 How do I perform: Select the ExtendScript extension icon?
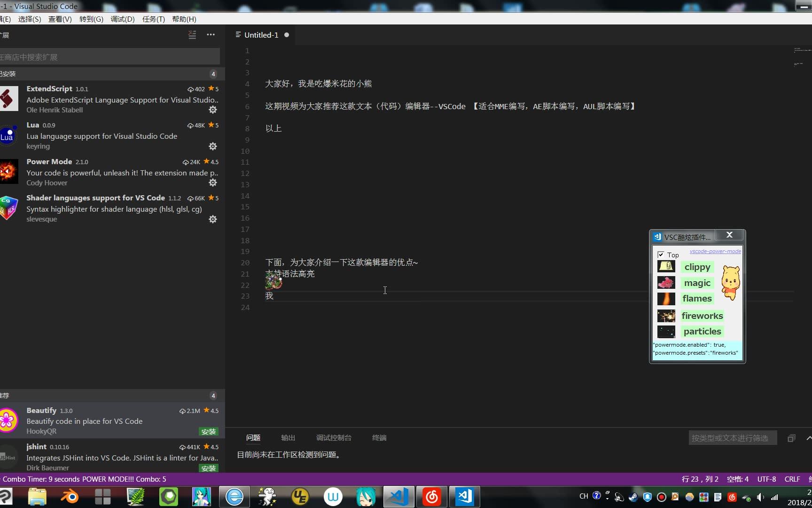(9, 98)
